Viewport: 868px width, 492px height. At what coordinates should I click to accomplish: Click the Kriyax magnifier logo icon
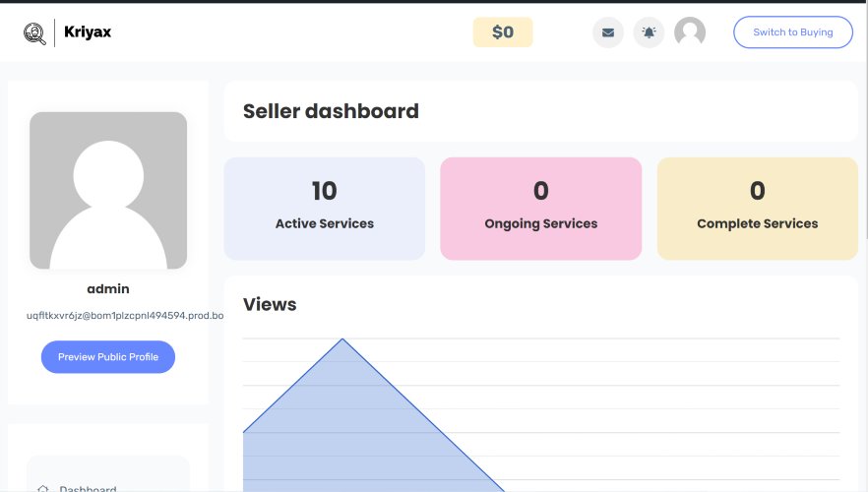(x=34, y=33)
